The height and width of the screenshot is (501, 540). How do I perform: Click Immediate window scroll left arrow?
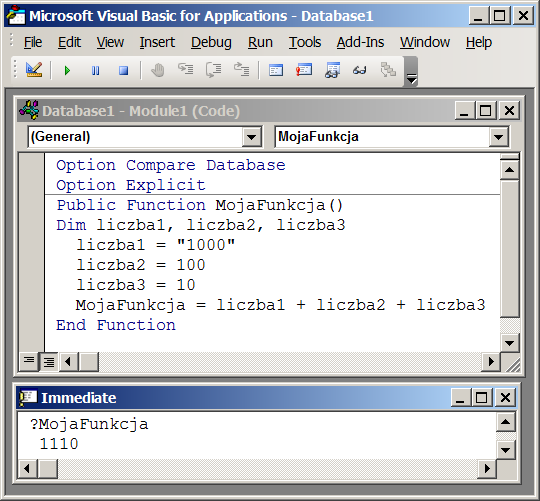pyautogui.click(x=27, y=468)
